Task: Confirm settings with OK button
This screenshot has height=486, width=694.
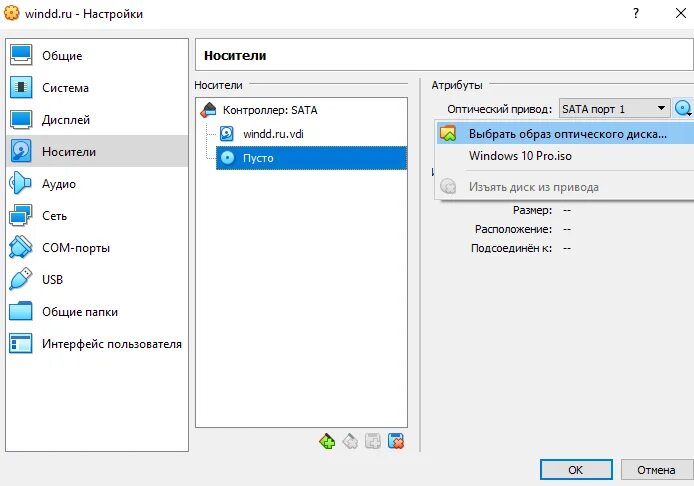Action: (576, 470)
